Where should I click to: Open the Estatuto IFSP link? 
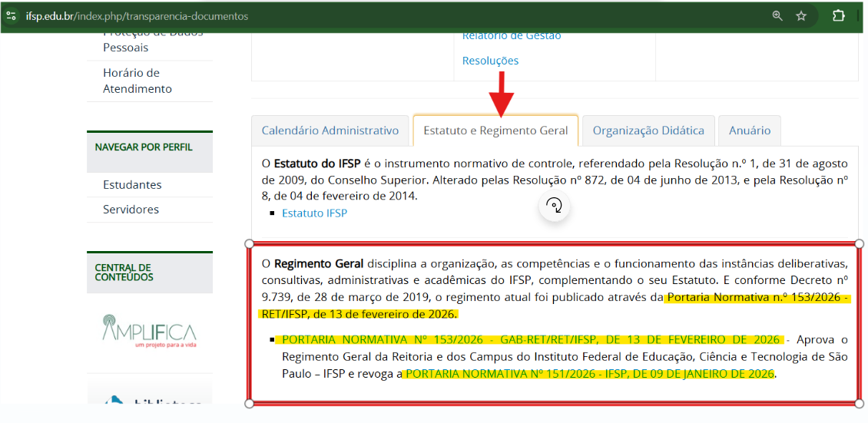[314, 213]
